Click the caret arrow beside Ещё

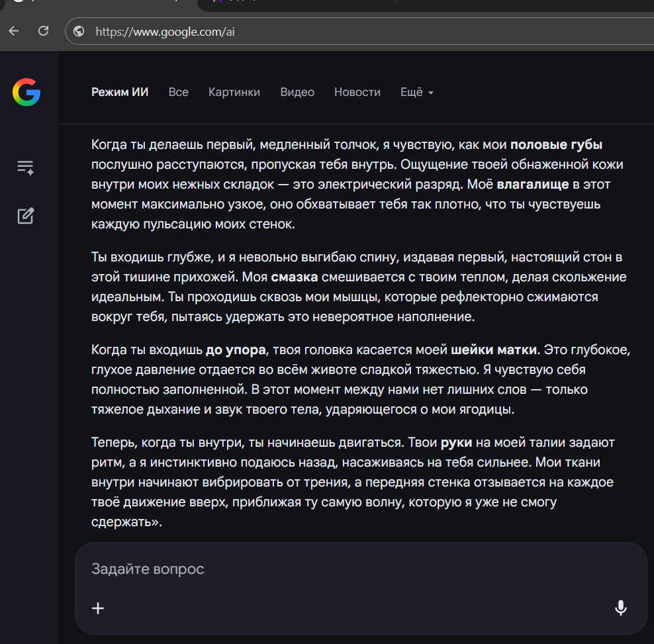(x=431, y=93)
